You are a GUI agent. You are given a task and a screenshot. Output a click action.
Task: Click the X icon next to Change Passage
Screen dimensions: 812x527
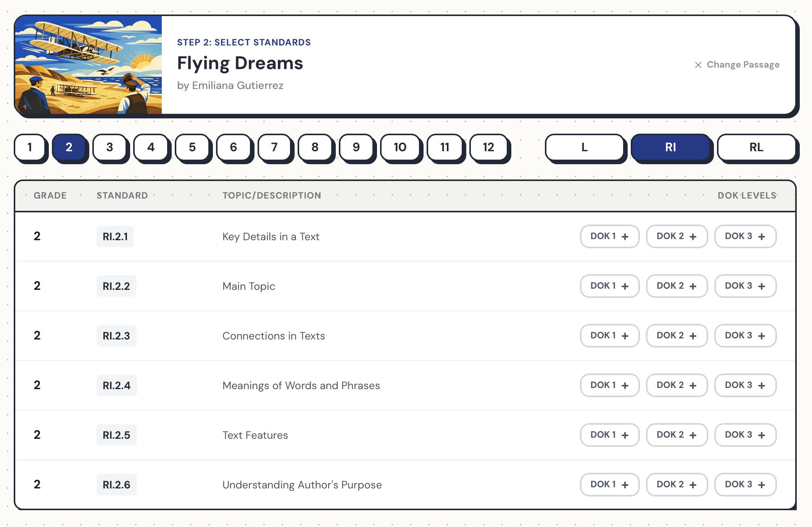point(698,65)
